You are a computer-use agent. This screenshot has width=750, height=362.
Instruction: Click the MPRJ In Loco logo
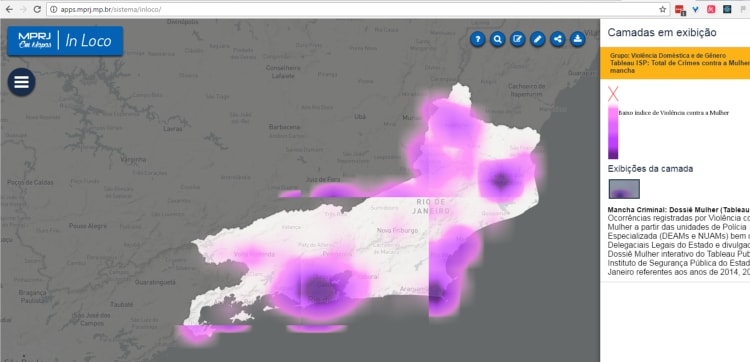[65, 41]
